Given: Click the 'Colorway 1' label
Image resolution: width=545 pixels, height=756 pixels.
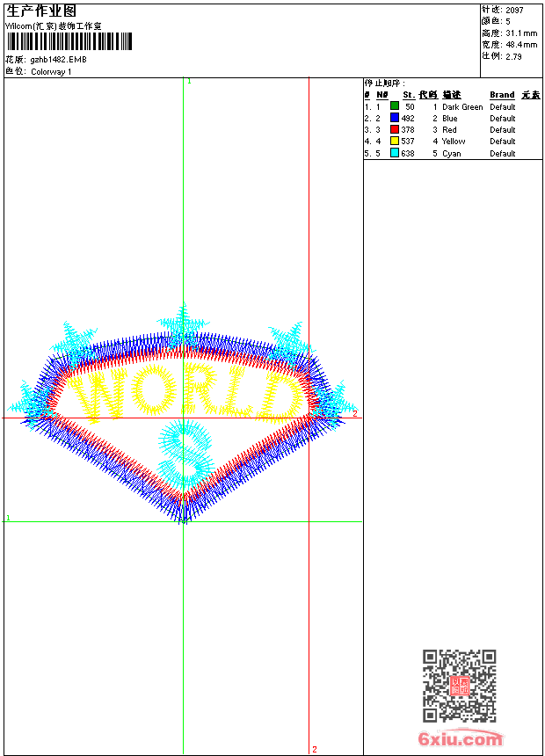Looking at the screenshot, I should pyautogui.click(x=51, y=72).
